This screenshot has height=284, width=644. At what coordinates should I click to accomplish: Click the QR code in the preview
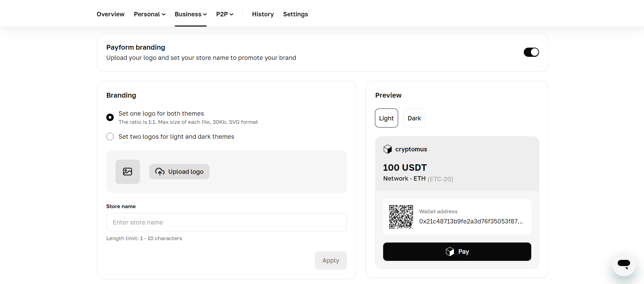coord(401,217)
